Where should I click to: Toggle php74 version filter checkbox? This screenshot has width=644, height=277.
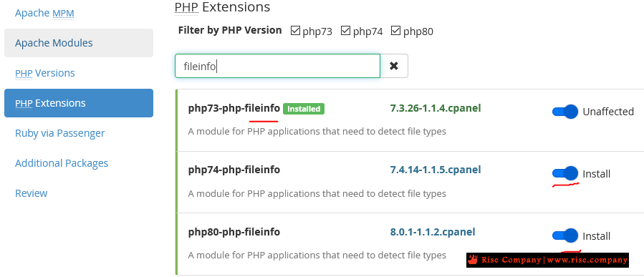click(x=345, y=30)
